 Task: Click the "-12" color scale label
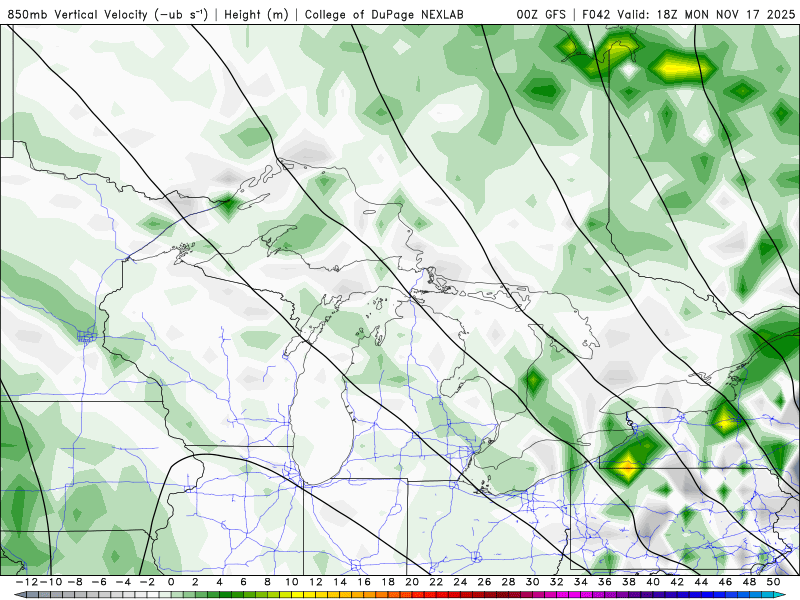(x=27, y=582)
